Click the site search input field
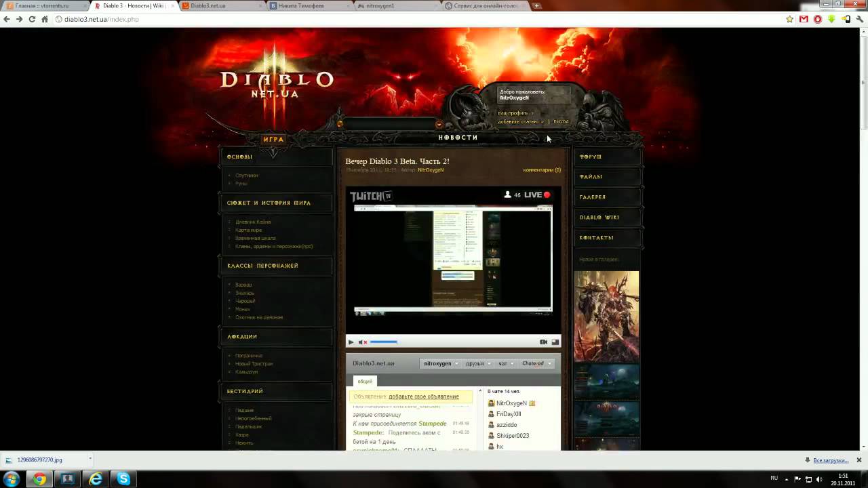This screenshot has height=488, width=868. coord(389,124)
